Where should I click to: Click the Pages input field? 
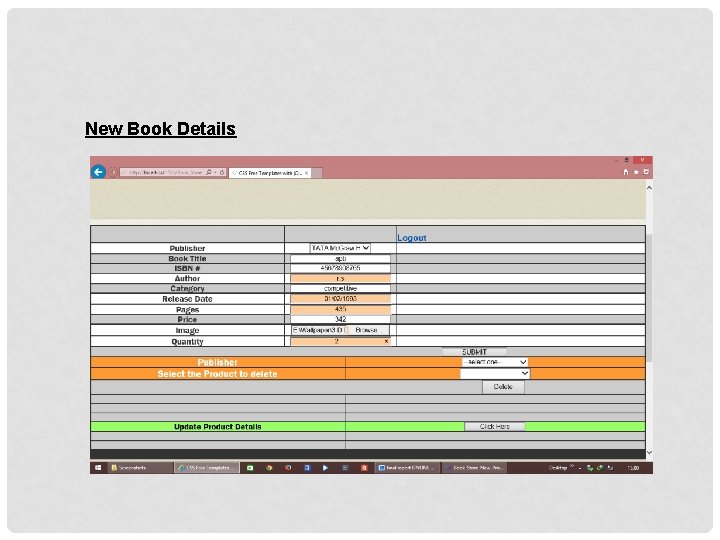tap(340, 309)
